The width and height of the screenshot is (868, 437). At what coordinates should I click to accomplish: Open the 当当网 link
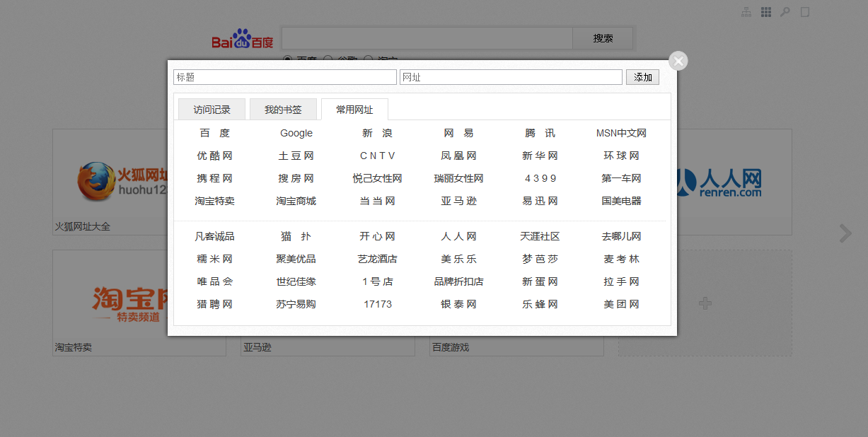[x=378, y=201]
